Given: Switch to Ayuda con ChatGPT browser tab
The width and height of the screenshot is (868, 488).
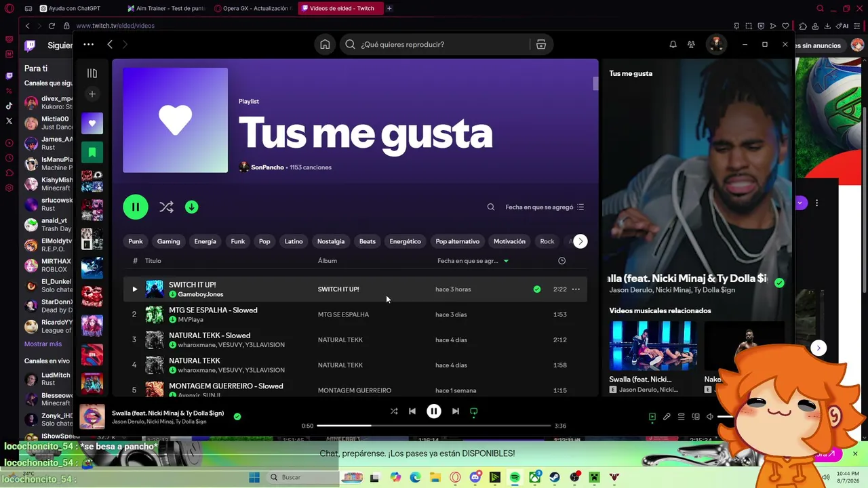Looking at the screenshot, I should point(73,8).
